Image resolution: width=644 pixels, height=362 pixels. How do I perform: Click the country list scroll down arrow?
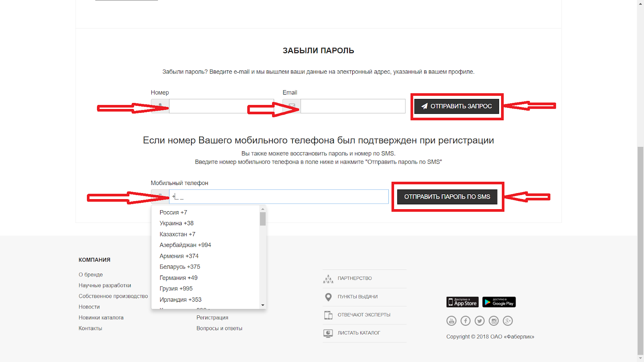click(x=263, y=305)
